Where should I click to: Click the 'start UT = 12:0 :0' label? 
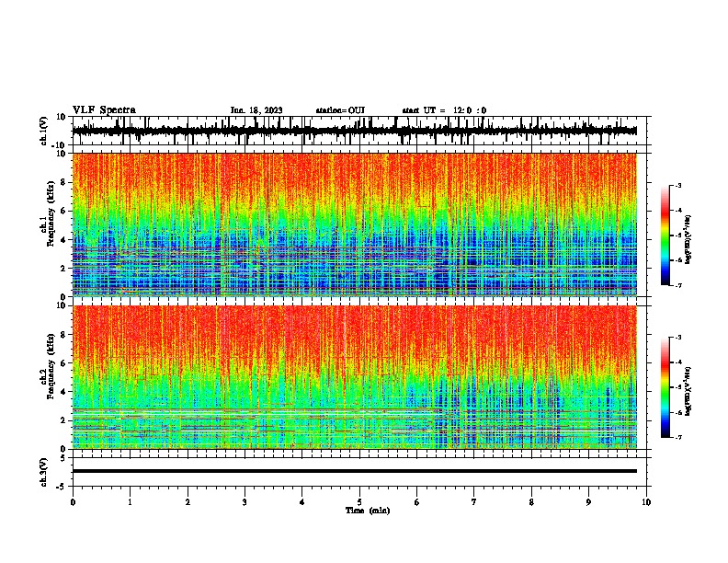pos(444,110)
